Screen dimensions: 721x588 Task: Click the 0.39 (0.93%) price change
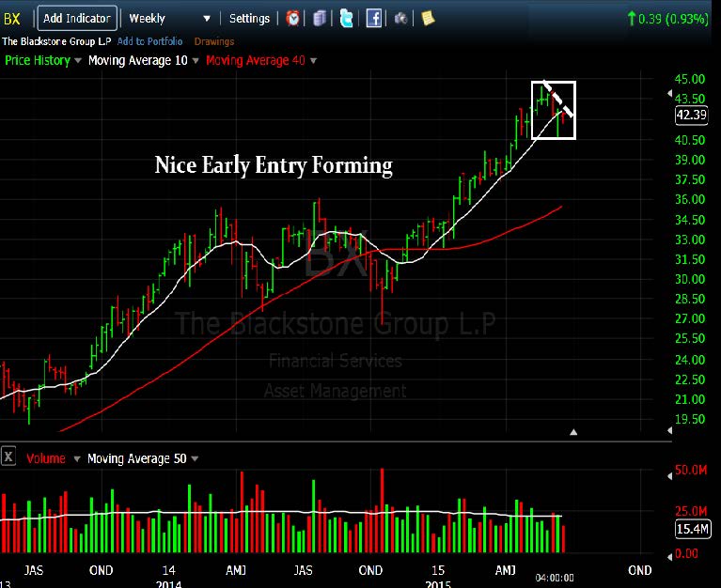[673, 19]
